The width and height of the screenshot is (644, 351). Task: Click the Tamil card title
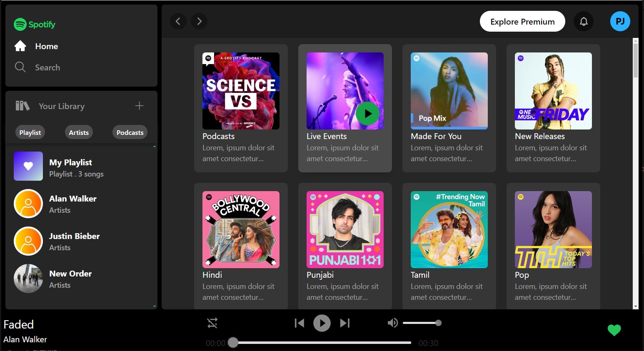pos(420,275)
